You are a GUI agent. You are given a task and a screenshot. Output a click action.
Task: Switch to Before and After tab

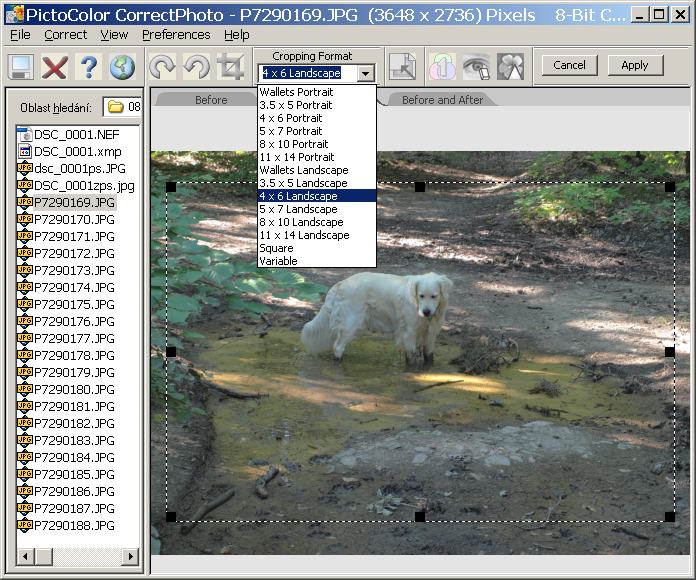click(x=442, y=100)
